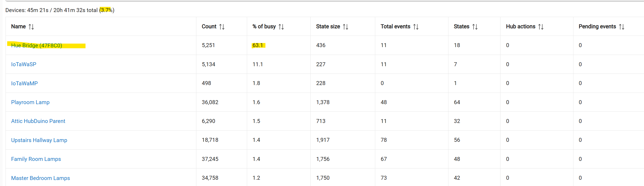This screenshot has width=644, height=186.
Task: Click sort arrows icon beside Count header
Action: 222,27
